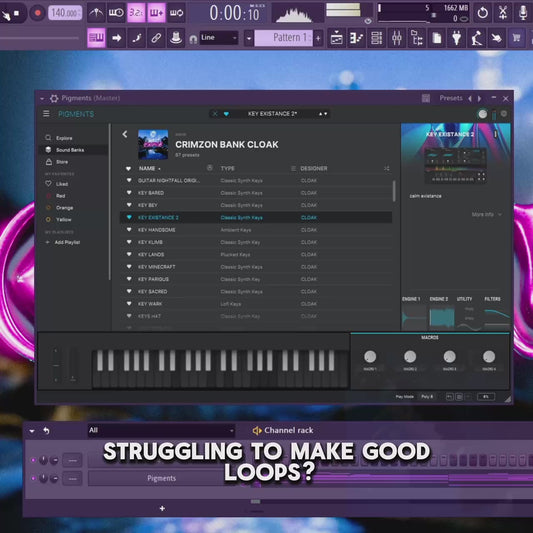The image size is (533, 533).
Task: Open the Line snap dropdown
Action: [x=219, y=38]
